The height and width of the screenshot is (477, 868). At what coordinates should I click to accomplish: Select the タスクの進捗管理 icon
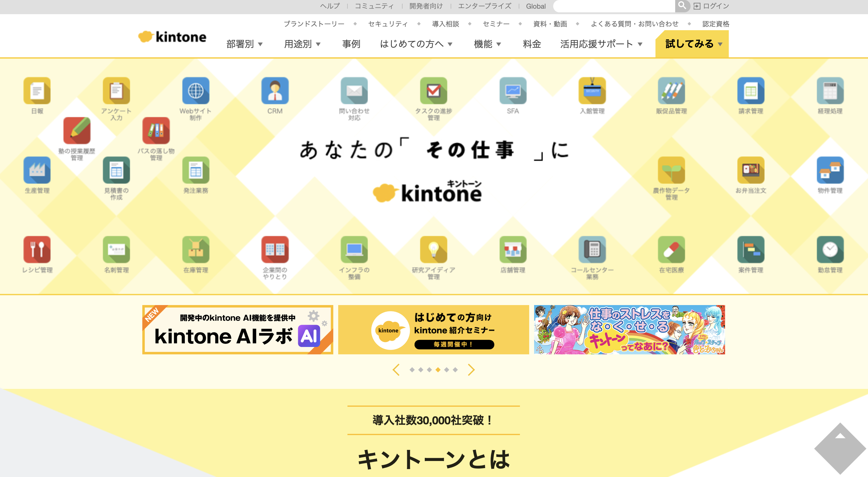(x=433, y=91)
